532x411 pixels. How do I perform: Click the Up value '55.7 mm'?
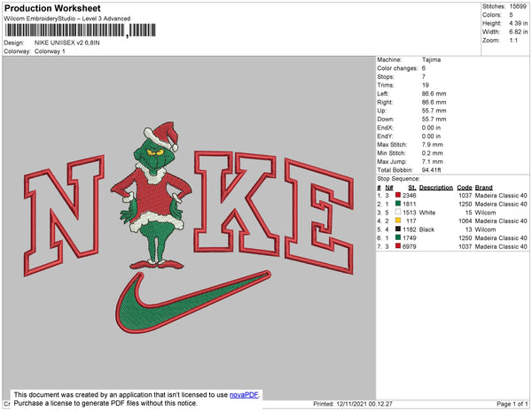pyautogui.click(x=434, y=111)
